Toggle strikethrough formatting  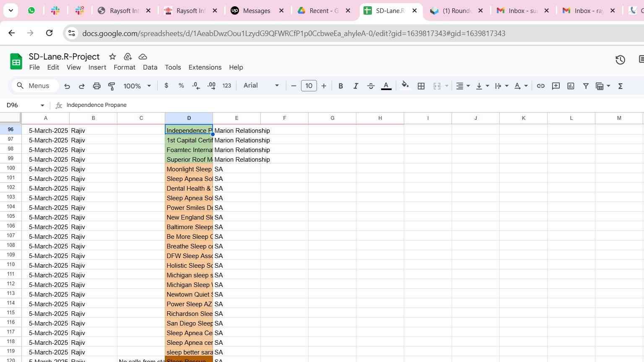[x=371, y=86]
